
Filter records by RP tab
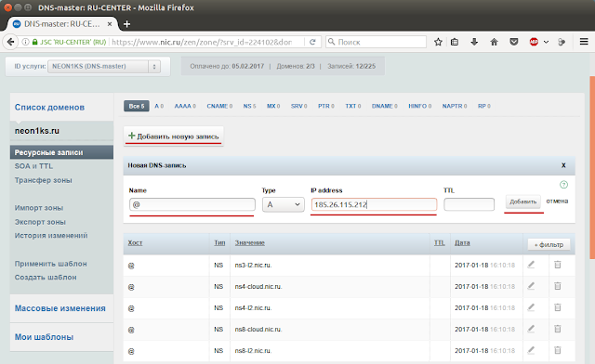483,106
